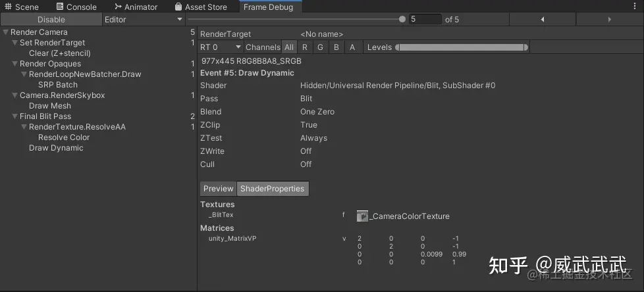Open the Editor connection dropdown

(x=143, y=19)
